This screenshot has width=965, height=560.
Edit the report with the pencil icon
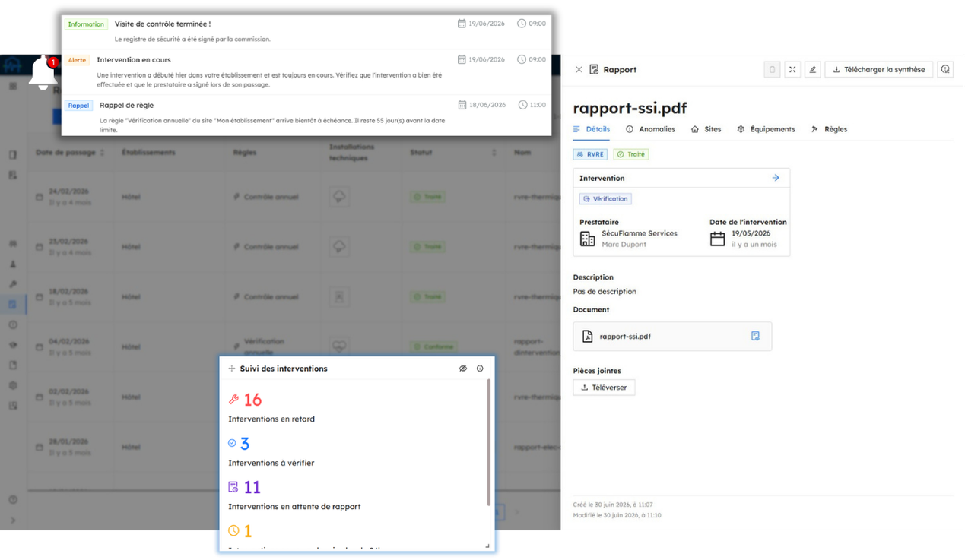812,69
